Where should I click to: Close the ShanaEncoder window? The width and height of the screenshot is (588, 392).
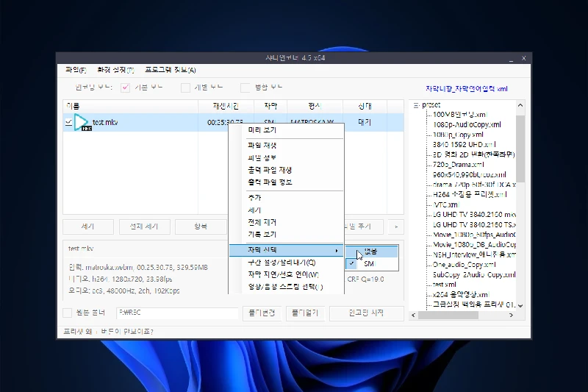(524, 58)
